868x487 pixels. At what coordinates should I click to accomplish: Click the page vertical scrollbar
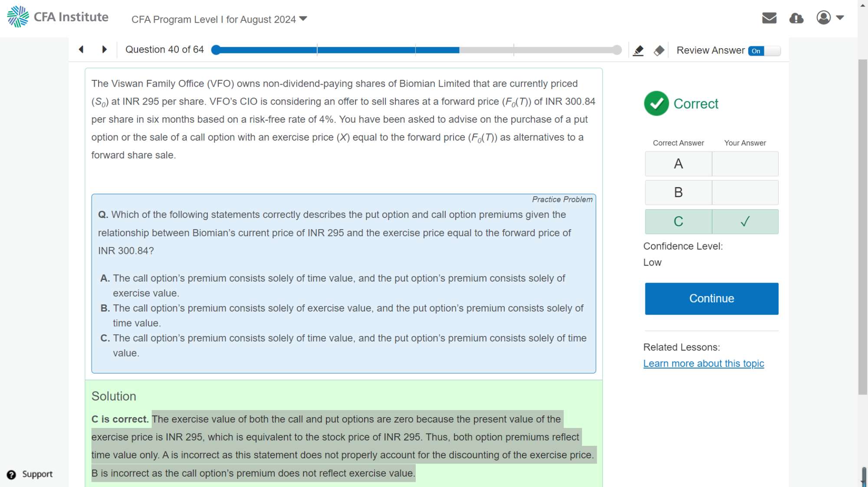[x=862, y=226]
